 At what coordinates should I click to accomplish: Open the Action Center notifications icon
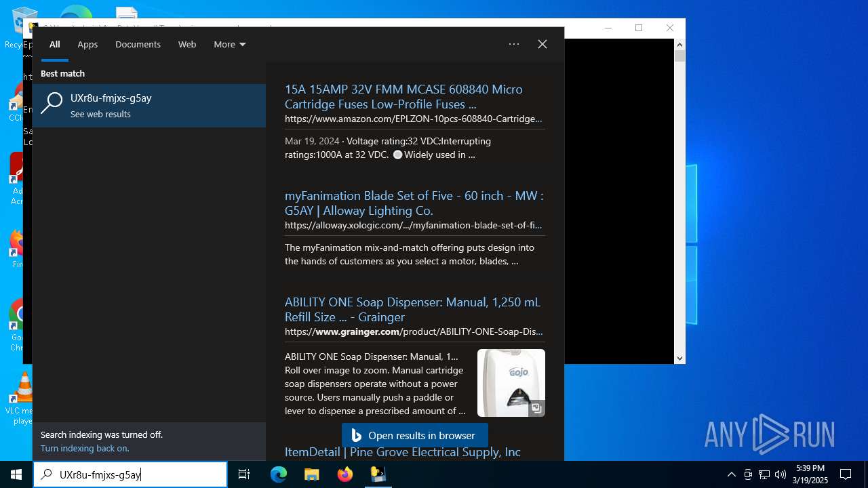[846, 474]
